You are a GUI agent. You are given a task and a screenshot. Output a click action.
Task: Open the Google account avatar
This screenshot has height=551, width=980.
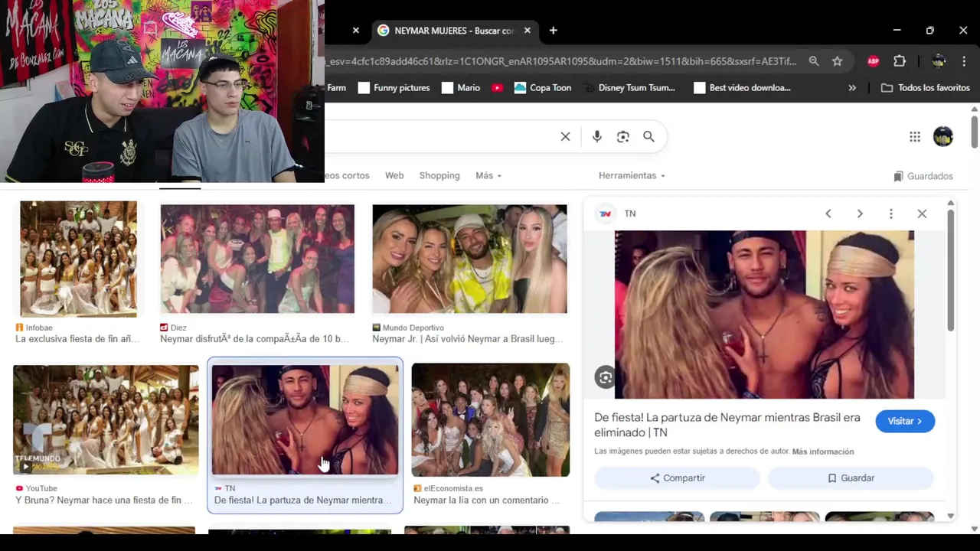pyautogui.click(x=943, y=137)
